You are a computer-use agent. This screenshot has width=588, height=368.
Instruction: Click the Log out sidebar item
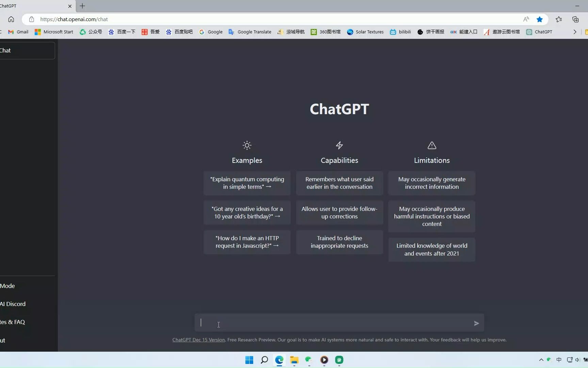click(27, 340)
